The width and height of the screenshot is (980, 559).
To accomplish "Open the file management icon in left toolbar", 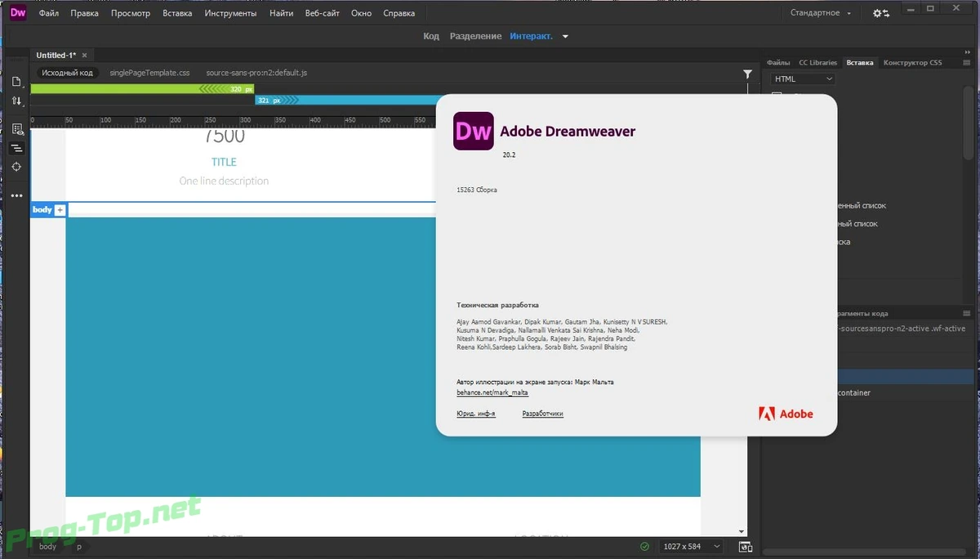I will [x=16, y=82].
